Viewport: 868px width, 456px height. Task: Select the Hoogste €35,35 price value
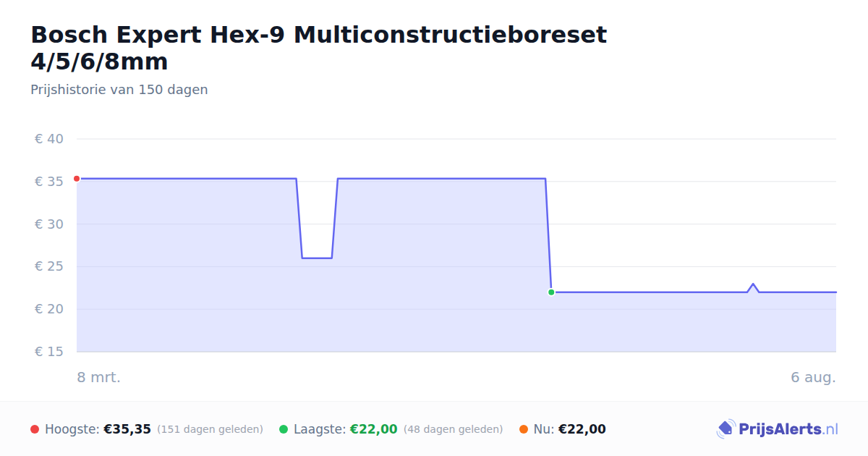(127, 429)
